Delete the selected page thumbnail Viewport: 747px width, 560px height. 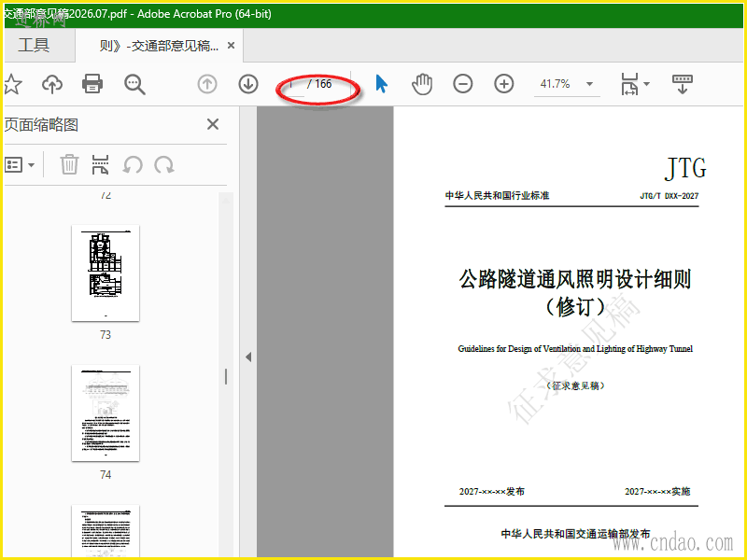click(69, 165)
